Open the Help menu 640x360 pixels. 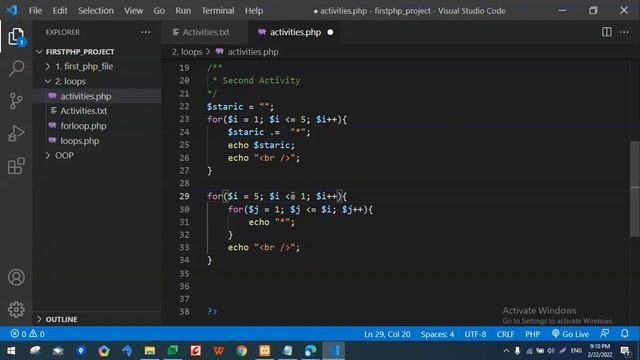(x=253, y=11)
